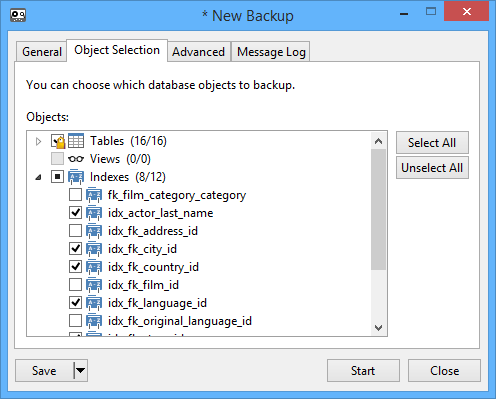Viewport: 496px width, 399px height.
Task: Click icon beside idx_fk_address_id
Action: pyautogui.click(x=94, y=231)
